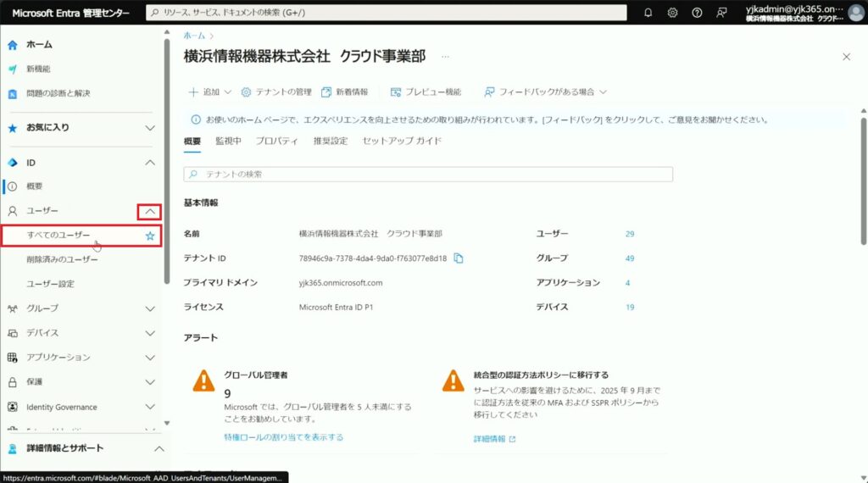
Task: Click the グローバル管理者 warning triangle icon
Action: click(x=203, y=380)
